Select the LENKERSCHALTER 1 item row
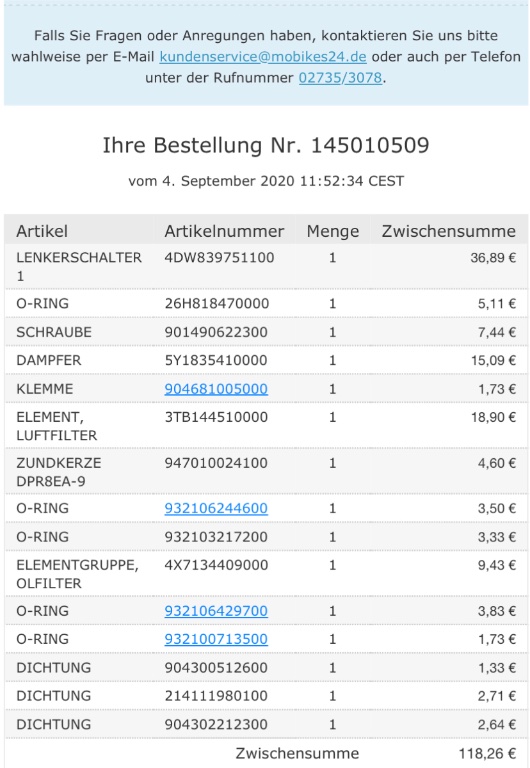Viewport: 530px width, 768px height. pyautogui.click(x=266, y=266)
